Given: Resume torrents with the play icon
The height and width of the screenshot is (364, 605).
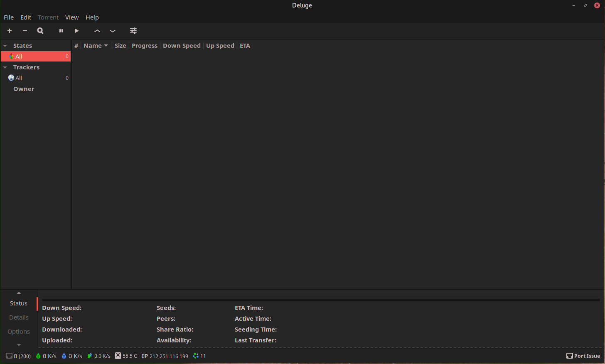Looking at the screenshot, I should click(x=76, y=31).
